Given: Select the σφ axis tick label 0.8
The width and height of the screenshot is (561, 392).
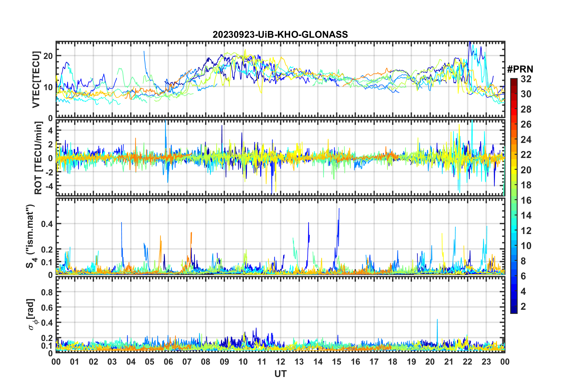Looking at the screenshot, I should (47, 292).
